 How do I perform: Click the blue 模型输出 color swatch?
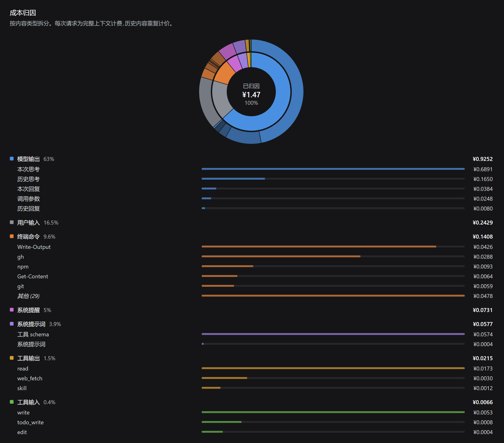click(x=12, y=159)
